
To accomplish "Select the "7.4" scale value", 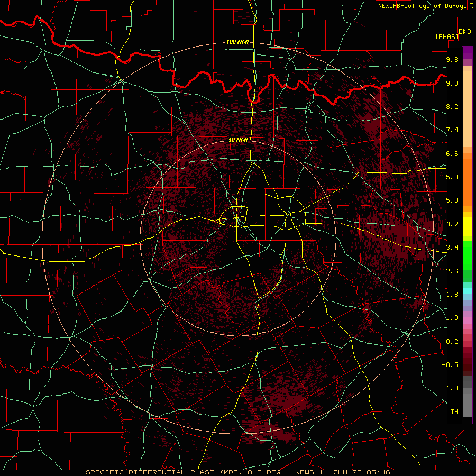I will [x=452, y=130].
